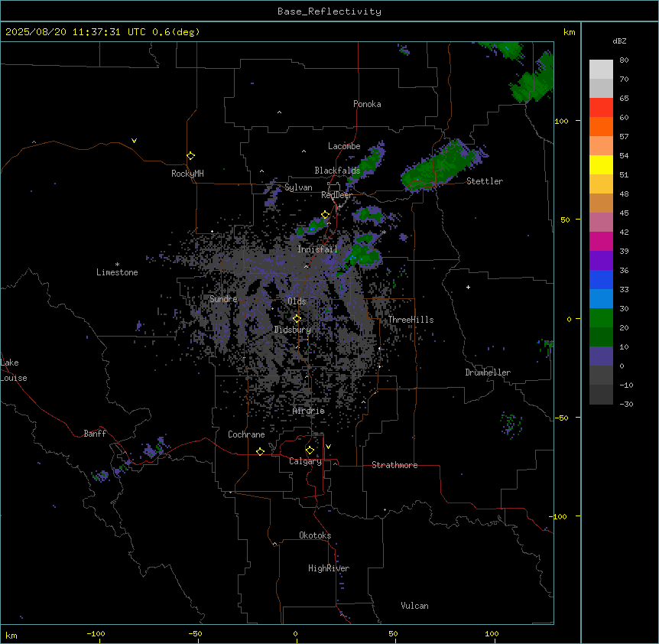Select the Strathmore label
The width and height of the screenshot is (659, 644).
(394, 465)
